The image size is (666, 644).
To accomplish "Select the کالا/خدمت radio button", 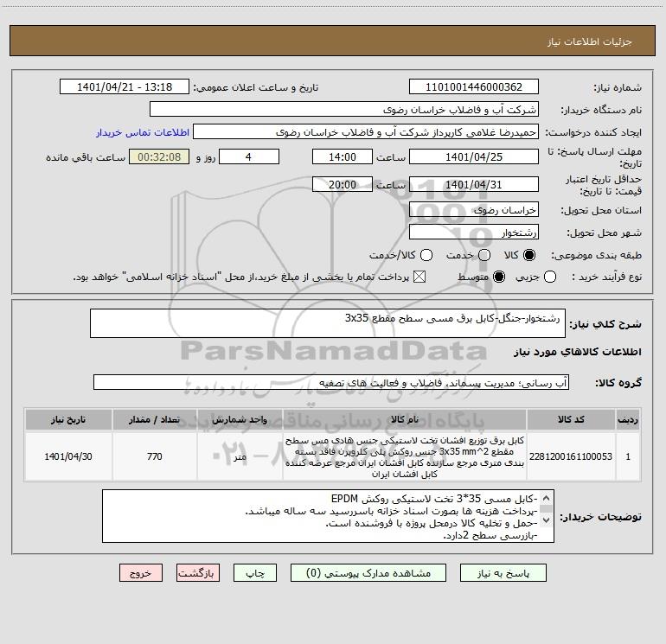I will tap(426, 255).
